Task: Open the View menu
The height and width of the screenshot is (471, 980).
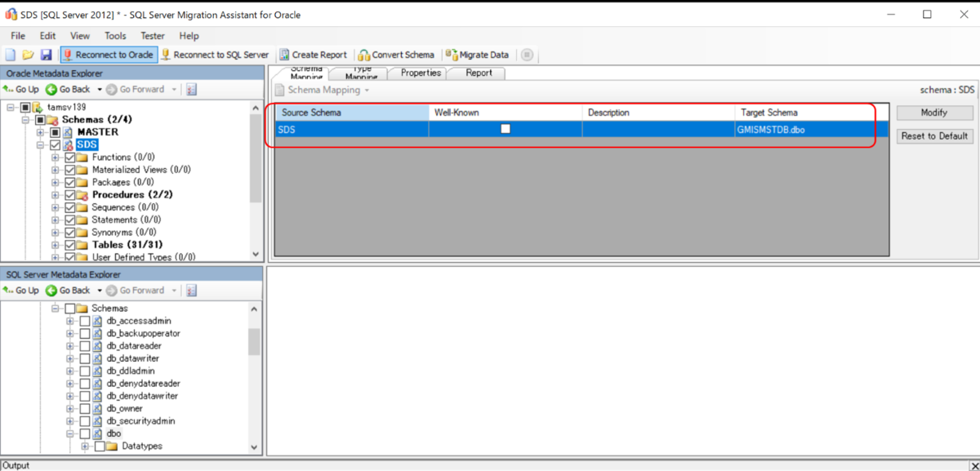Action: click(x=80, y=36)
